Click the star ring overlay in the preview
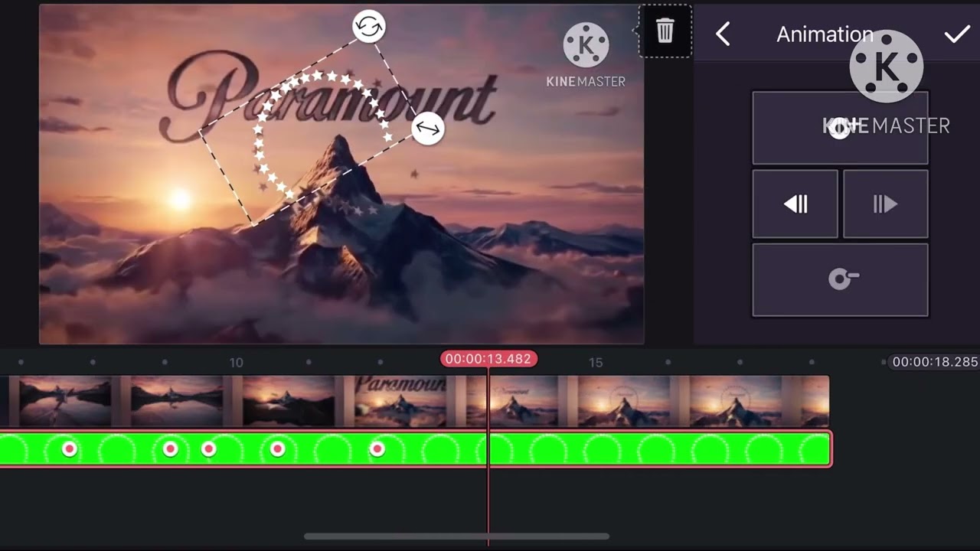The image size is (980, 551). [322, 134]
